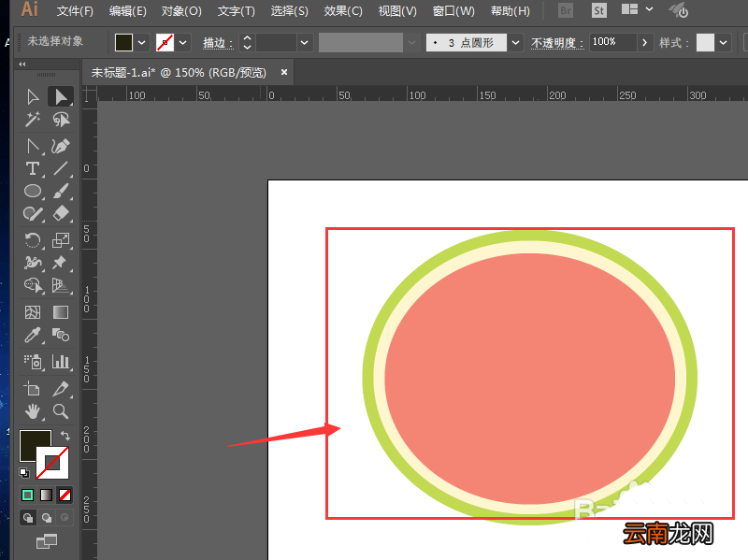Select the Ellipse tool
748x560 pixels.
coord(33,192)
